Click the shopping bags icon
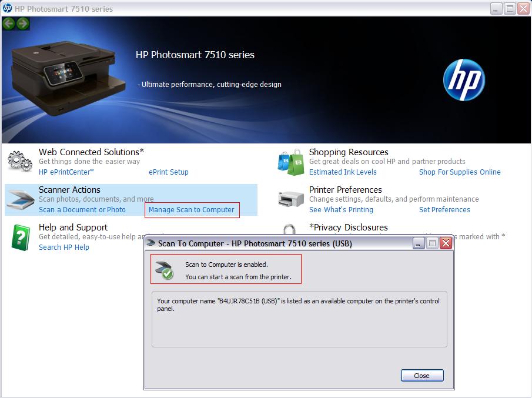The image size is (532, 398). pyautogui.click(x=291, y=162)
